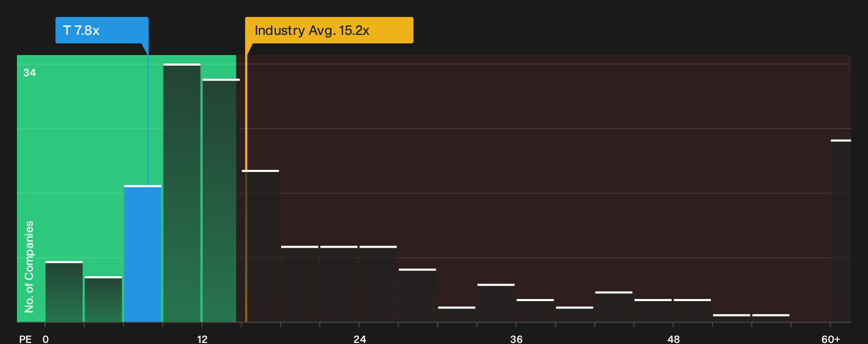The image size is (868, 344).
Task: Click the 'Industry Avg. 15.2x' yellow label
Action: 329,30
